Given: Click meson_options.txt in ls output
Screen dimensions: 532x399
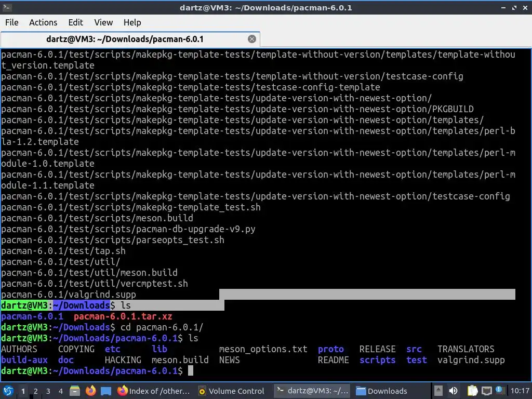Looking at the screenshot, I should click(263, 349).
